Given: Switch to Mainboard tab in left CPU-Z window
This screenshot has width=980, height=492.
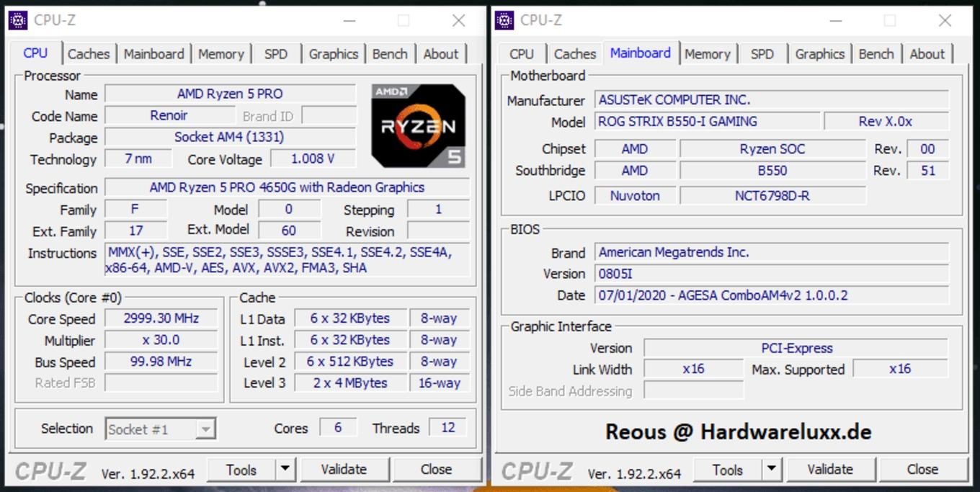Looking at the screenshot, I should point(153,54).
